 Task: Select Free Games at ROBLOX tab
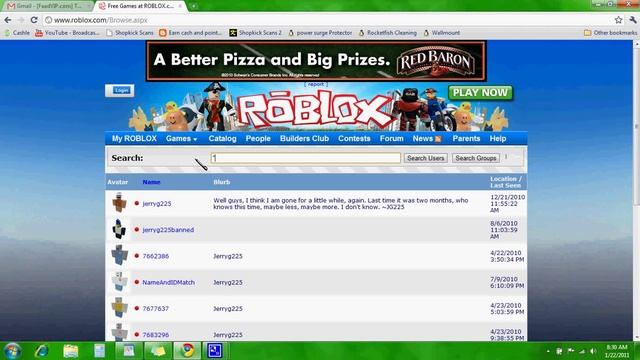click(x=140, y=6)
